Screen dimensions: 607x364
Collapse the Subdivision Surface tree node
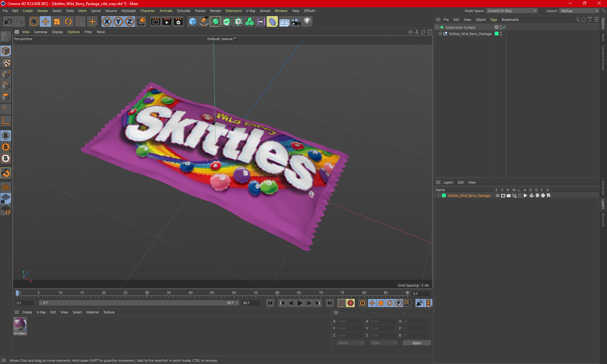(x=437, y=27)
